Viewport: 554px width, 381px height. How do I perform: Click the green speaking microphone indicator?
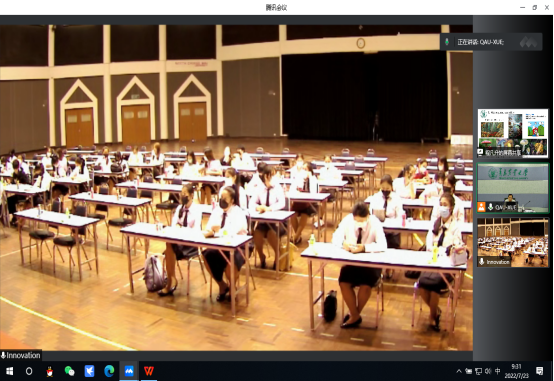(x=447, y=42)
